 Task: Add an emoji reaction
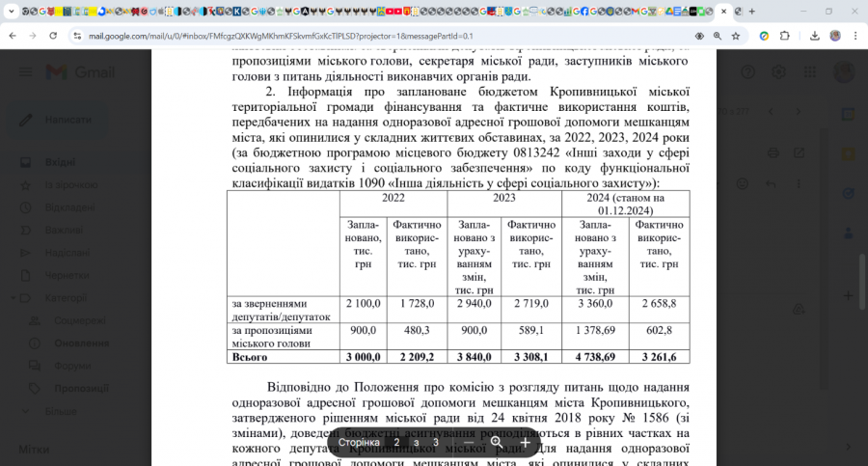(x=743, y=184)
